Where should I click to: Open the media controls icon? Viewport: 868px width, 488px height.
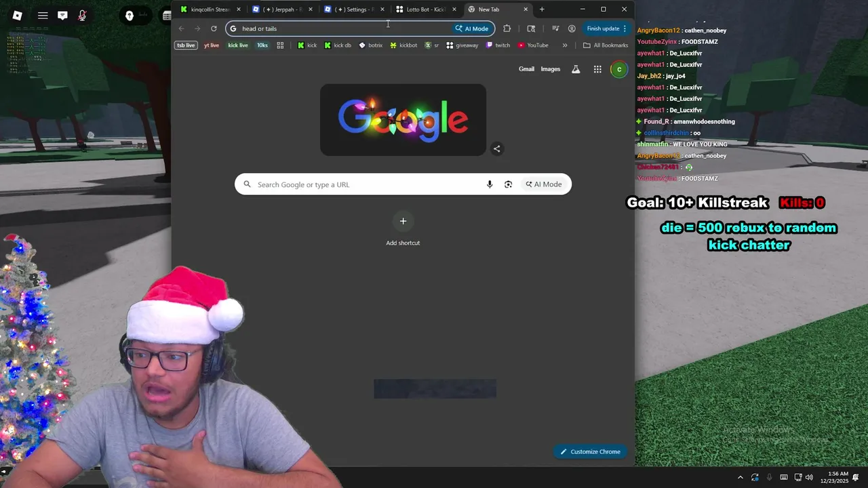555,28
